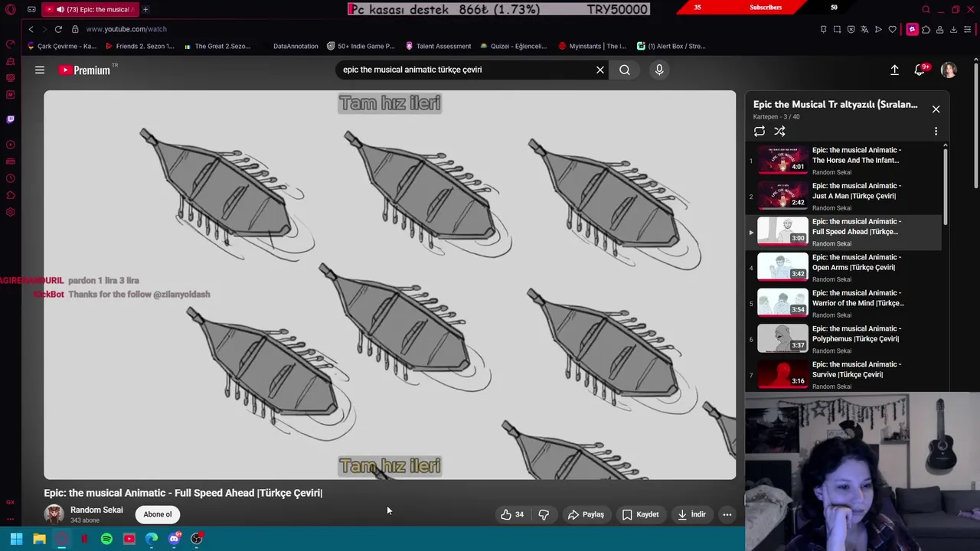Click the İndir download button
Screen dimensions: 980x551
click(x=691, y=514)
